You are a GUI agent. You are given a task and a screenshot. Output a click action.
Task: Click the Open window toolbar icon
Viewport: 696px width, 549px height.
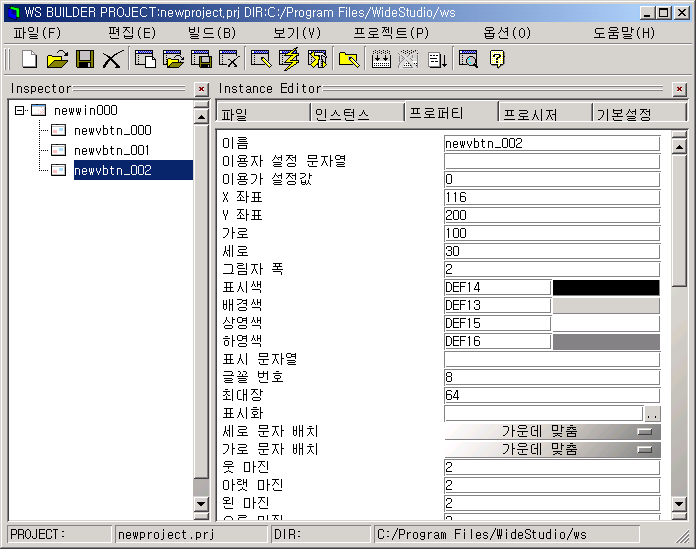point(173,59)
